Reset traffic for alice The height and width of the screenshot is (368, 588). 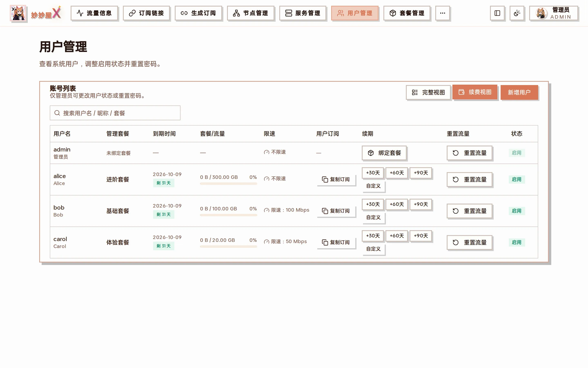pyautogui.click(x=469, y=179)
